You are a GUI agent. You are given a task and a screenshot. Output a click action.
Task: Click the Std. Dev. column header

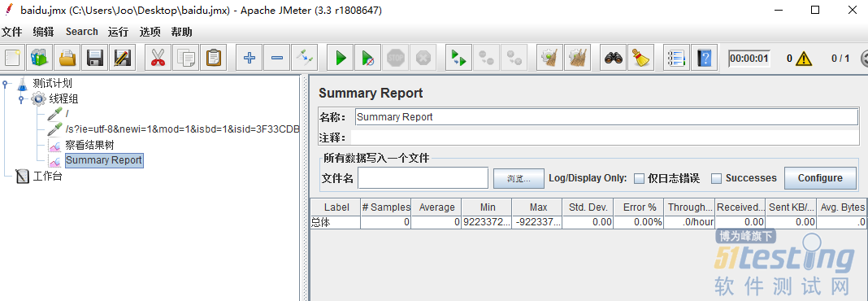(x=588, y=207)
